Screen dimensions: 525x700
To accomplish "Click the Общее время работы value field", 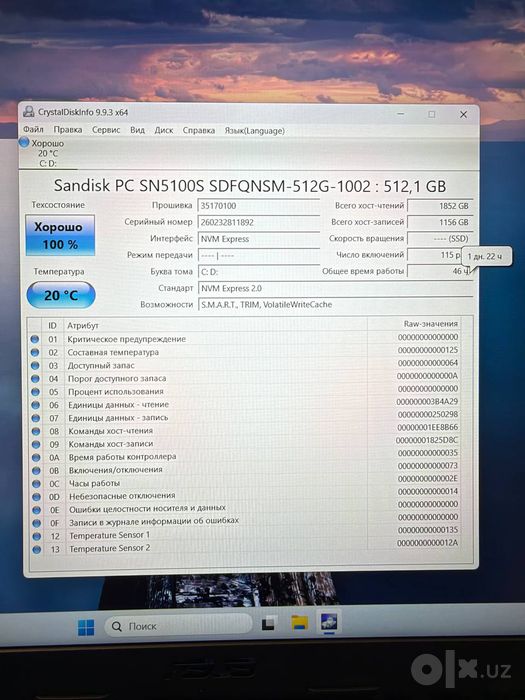I will pos(440,271).
